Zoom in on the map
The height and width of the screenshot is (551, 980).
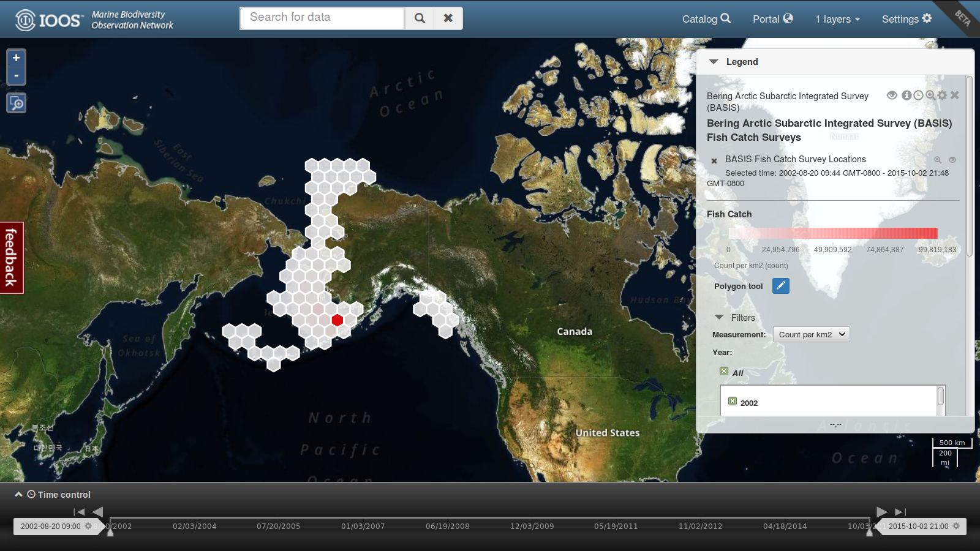tap(16, 58)
